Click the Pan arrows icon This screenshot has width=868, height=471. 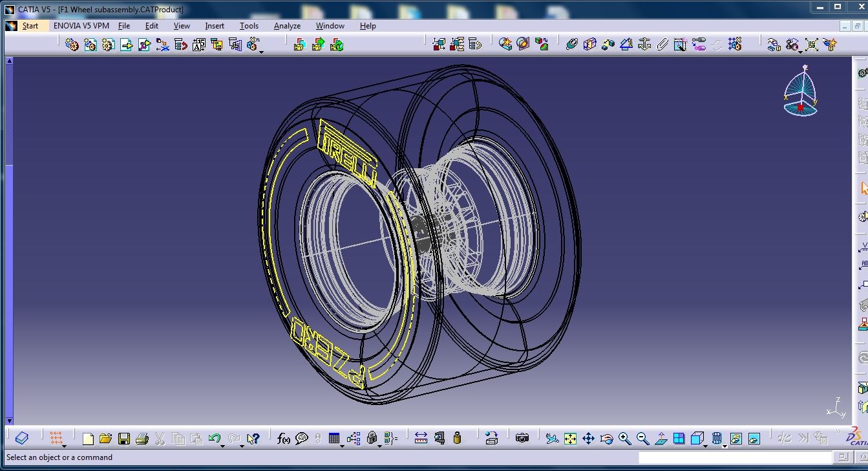pos(588,439)
